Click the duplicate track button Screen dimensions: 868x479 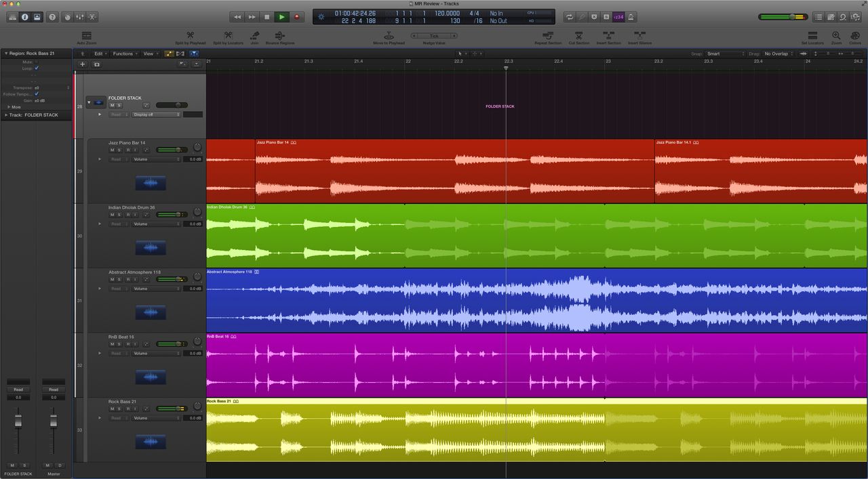point(96,64)
